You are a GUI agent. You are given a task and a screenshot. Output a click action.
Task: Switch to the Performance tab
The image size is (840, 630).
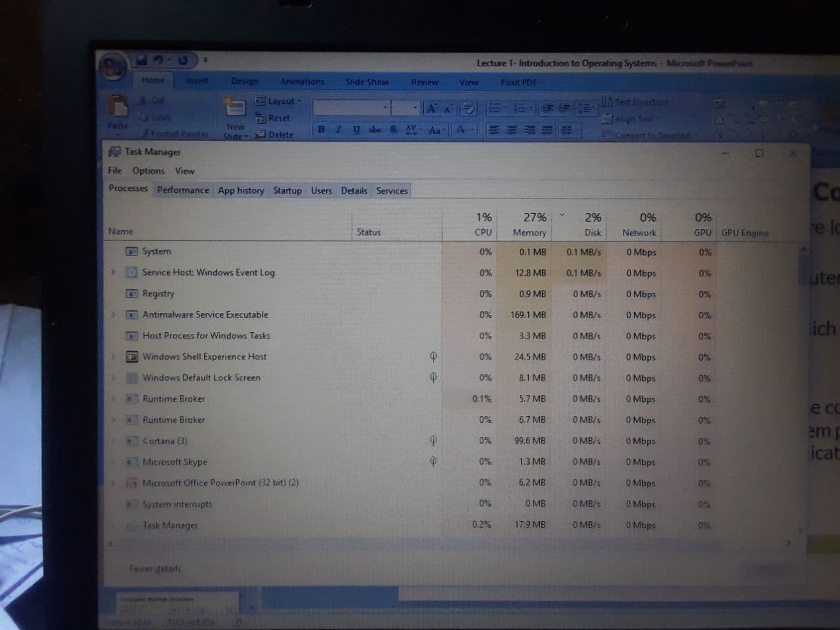tap(183, 190)
